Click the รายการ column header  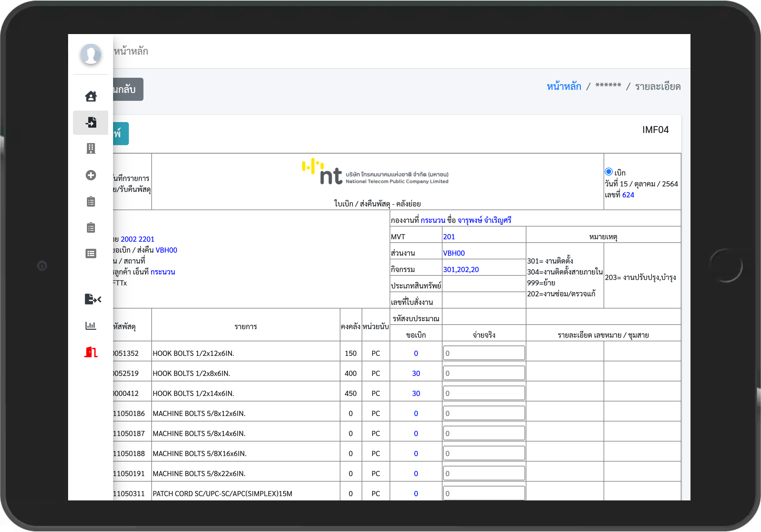(x=246, y=327)
